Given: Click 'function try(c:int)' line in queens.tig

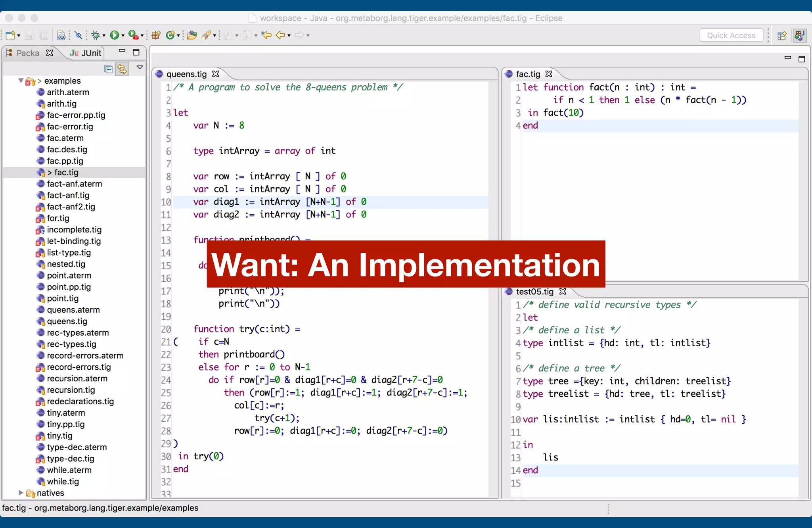Looking at the screenshot, I should [x=247, y=329].
